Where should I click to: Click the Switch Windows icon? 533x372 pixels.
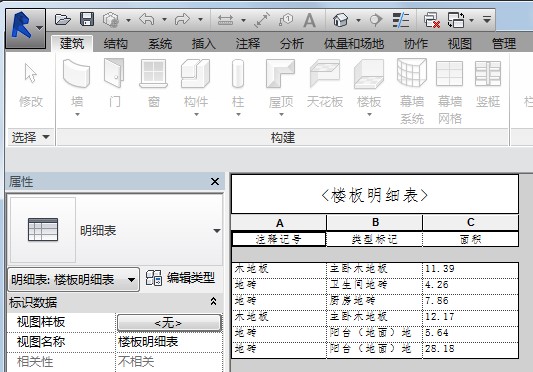(x=456, y=20)
